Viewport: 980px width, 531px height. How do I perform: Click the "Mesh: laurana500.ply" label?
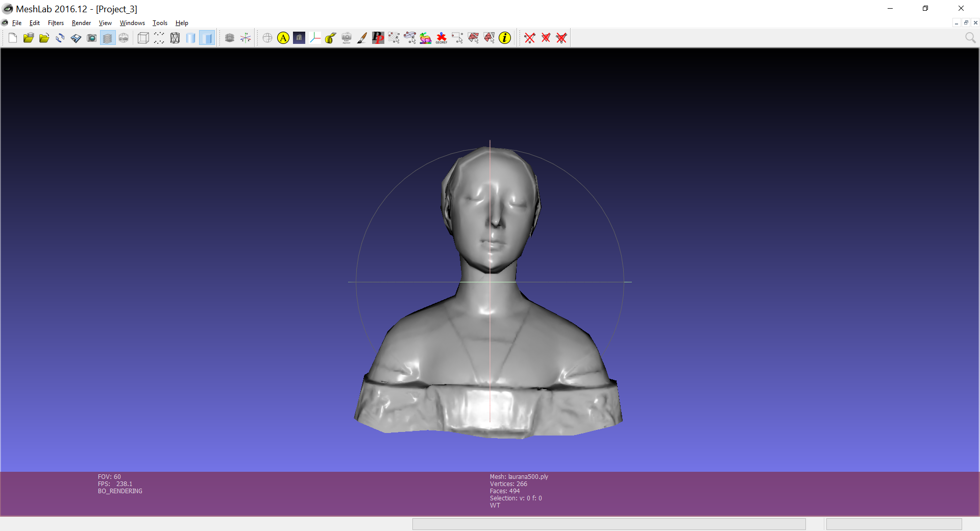pos(519,477)
